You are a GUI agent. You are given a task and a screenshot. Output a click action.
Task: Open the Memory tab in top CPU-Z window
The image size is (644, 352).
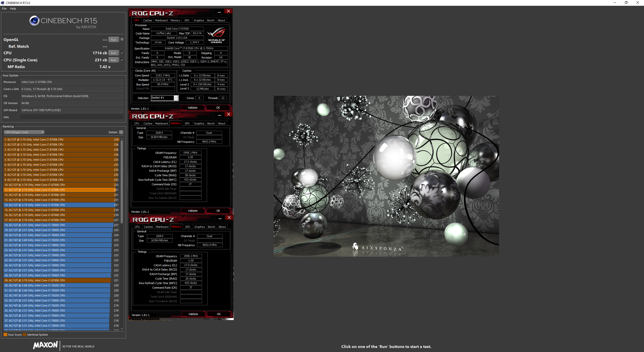click(x=175, y=20)
